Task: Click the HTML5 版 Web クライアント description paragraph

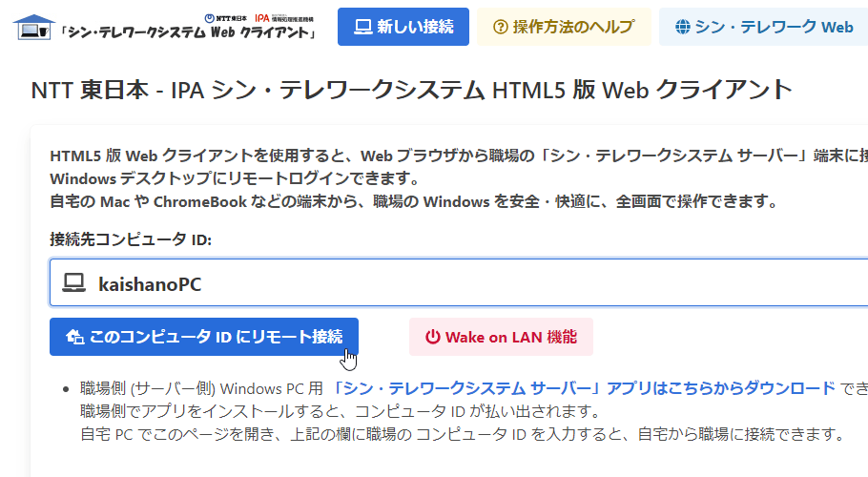Action: (459, 178)
